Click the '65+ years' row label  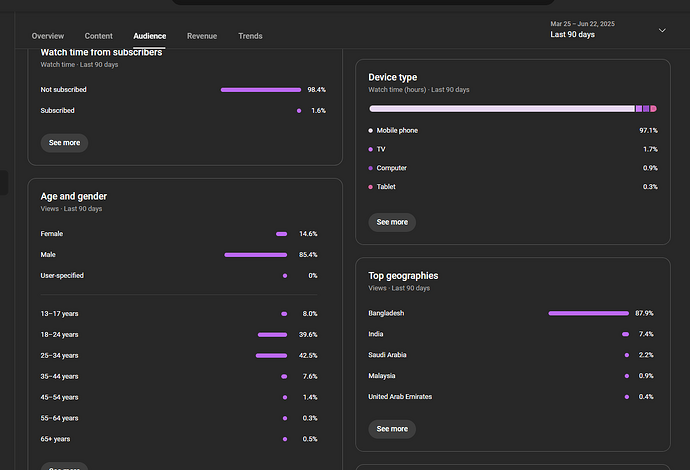55,439
